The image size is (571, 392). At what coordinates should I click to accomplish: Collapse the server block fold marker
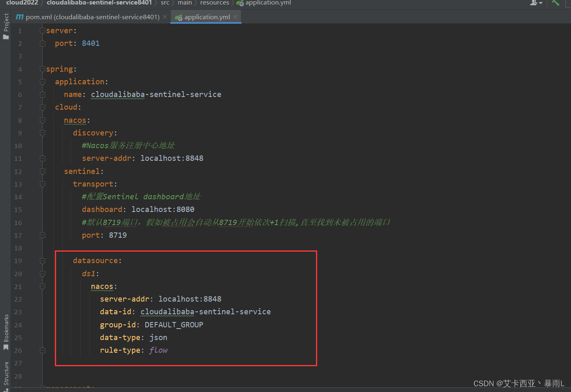tap(42, 31)
